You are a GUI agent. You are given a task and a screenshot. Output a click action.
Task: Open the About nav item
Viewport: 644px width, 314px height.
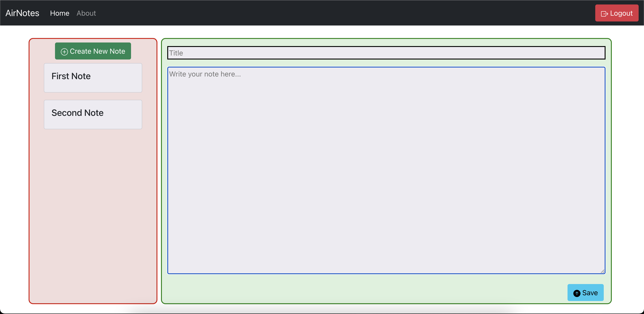click(x=86, y=13)
